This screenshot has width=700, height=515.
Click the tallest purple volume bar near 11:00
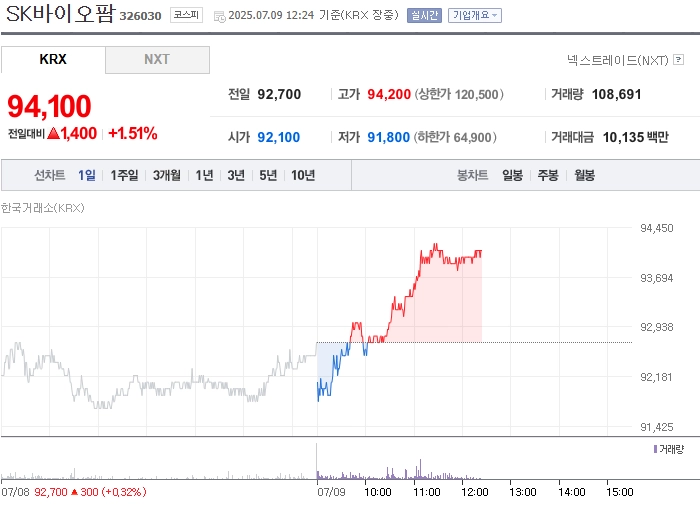pyautogui.click(x=420, y=469)
